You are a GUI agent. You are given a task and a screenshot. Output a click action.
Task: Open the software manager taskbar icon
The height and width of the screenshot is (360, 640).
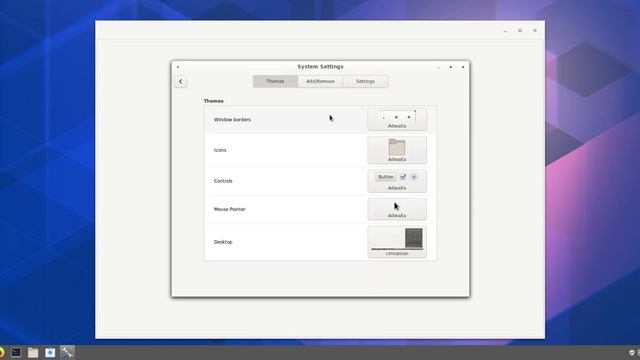point(50,352)
